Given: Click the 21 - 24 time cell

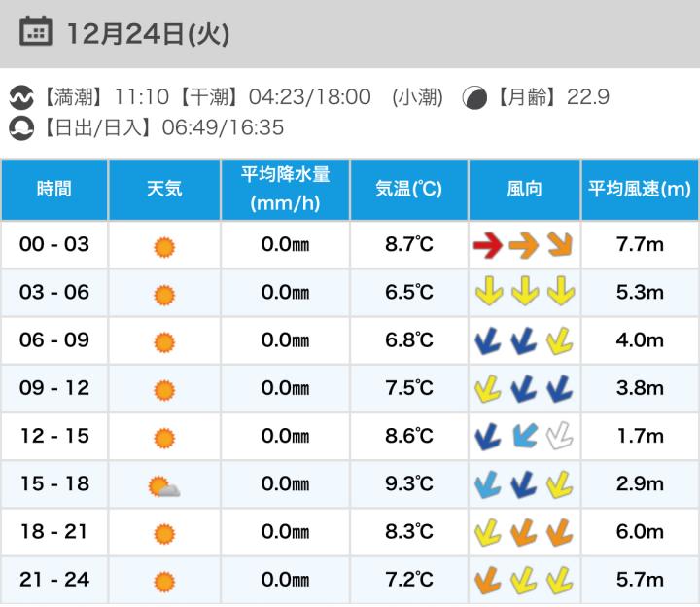Looking at the screenshot, I should (54, 580).
